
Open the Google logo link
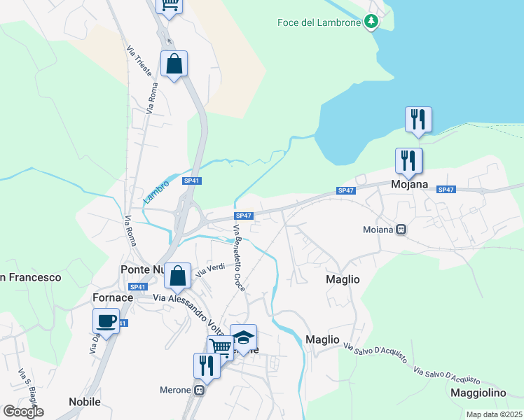coord(23,412)
